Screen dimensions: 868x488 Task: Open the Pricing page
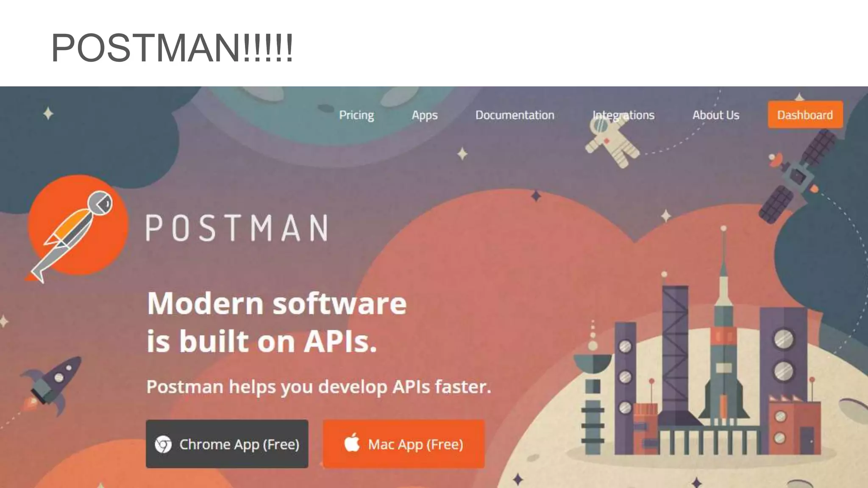click(356, 115)
